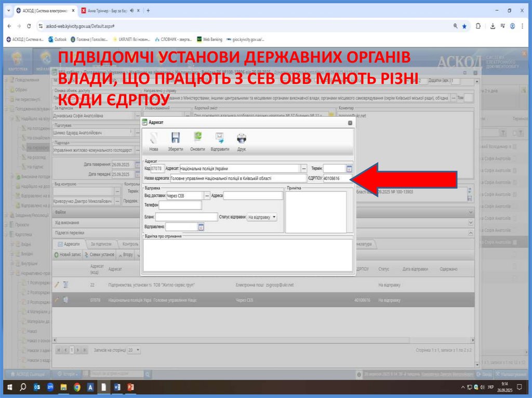Image resolution: width=532 pixels, height=398 pixels.
Task: Click delete icon in row 22
Action: pos(66,285)
